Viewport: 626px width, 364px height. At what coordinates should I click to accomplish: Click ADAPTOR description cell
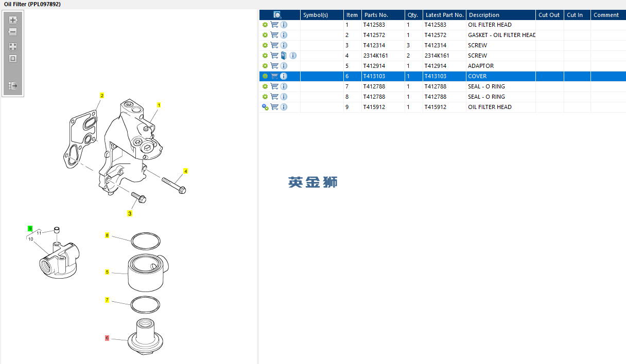pyautogui.click(x=481, y=66)
